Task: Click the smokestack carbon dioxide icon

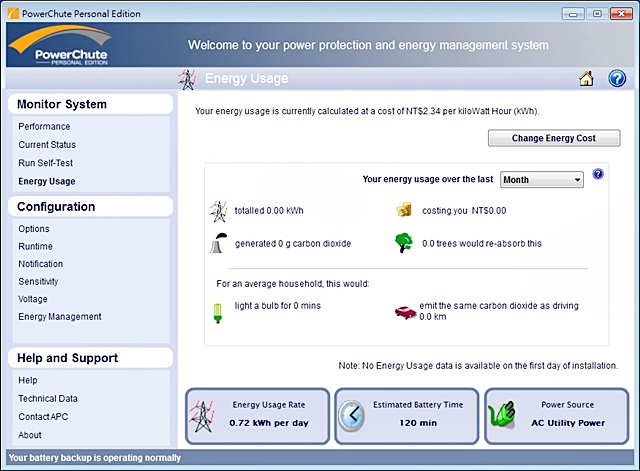Action: (x=218, y=243)
